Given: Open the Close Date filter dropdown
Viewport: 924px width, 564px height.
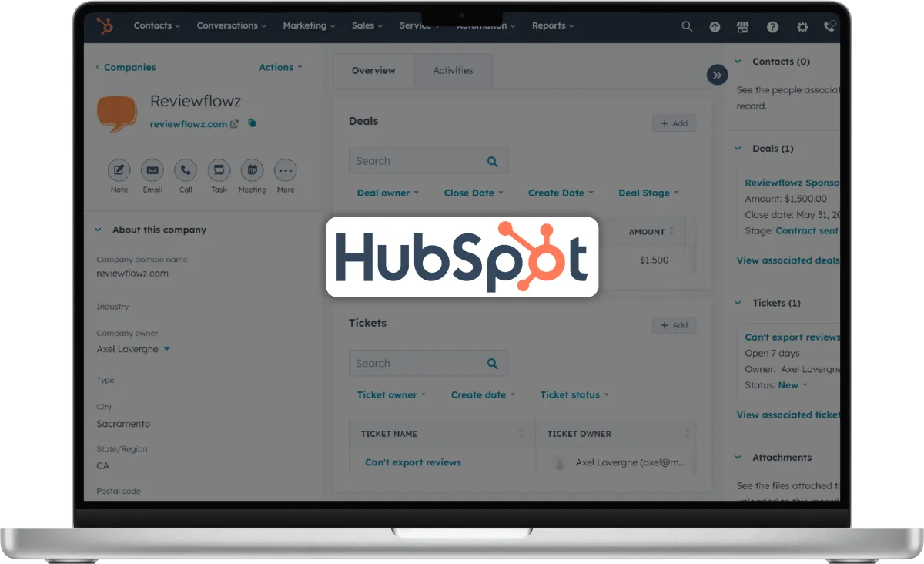Looking at the screenshot, I should 474,193.
